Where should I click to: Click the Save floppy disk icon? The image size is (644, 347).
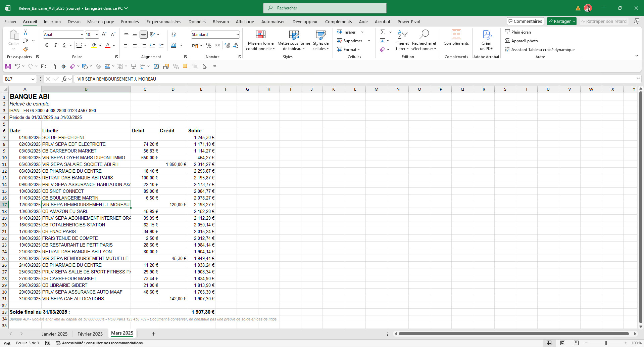click(x=8, y=67)
